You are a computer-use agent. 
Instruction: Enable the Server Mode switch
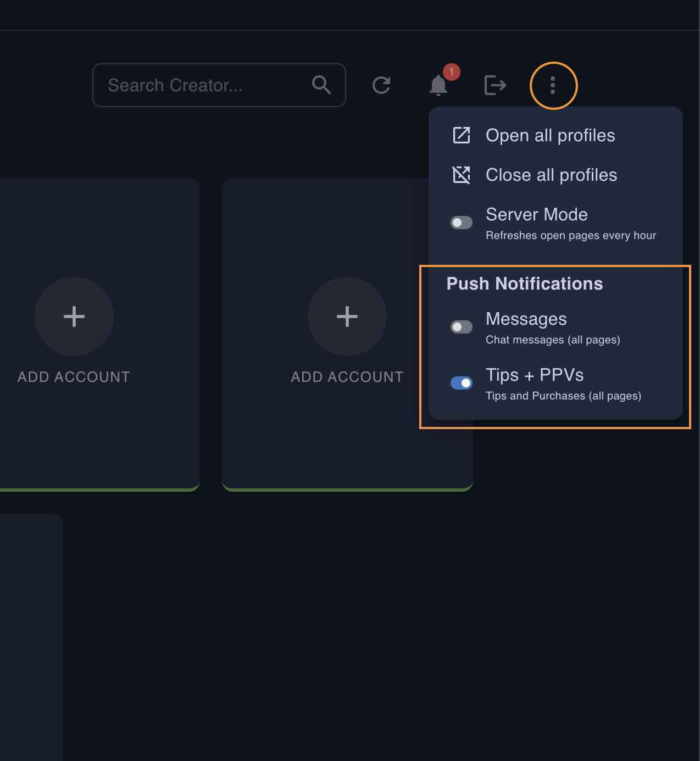[461, 223]
